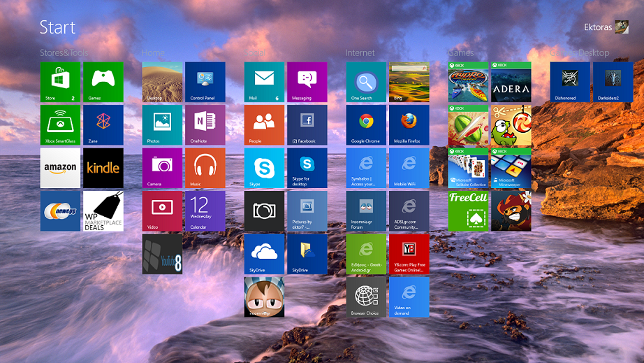The width and height of the screenshot is (644, 363).
Task: Launch Google Chrome tile
Action: pos(366,125)
